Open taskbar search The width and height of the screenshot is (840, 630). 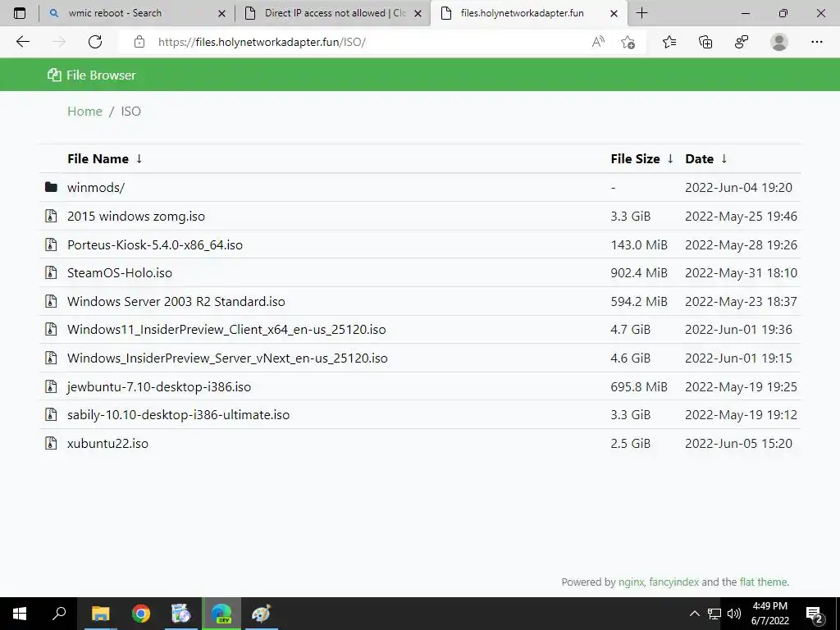point(59,614)
